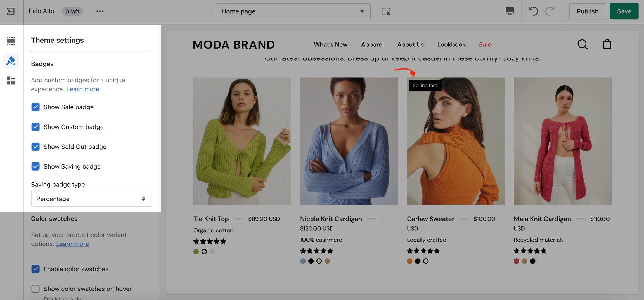Uncheck Show Sale badge
Screen dimensions: 644x300
pyautogui.click(x=35, y=107)
